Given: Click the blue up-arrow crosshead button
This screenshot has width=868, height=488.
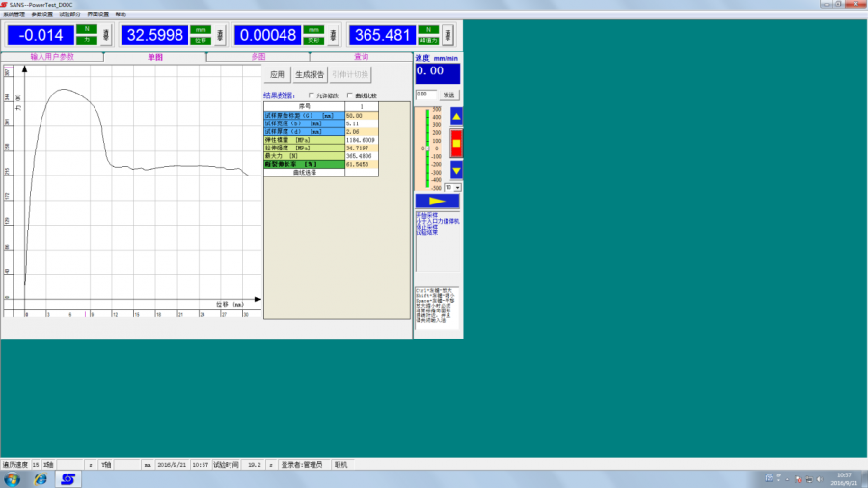Looking at the screenshot, I should coord(456,116).
